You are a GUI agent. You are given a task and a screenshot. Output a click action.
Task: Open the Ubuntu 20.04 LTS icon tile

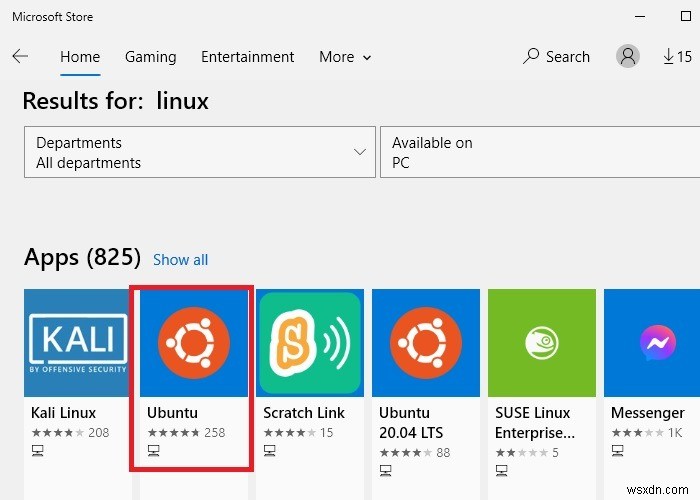click(x=426, y=343)
